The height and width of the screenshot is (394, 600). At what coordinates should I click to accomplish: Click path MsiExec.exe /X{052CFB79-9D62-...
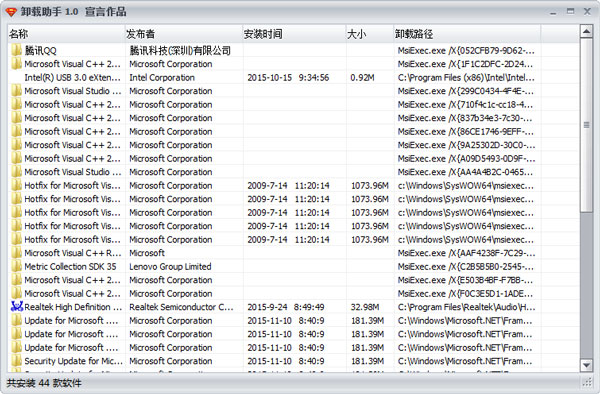(x=466, y=50)
